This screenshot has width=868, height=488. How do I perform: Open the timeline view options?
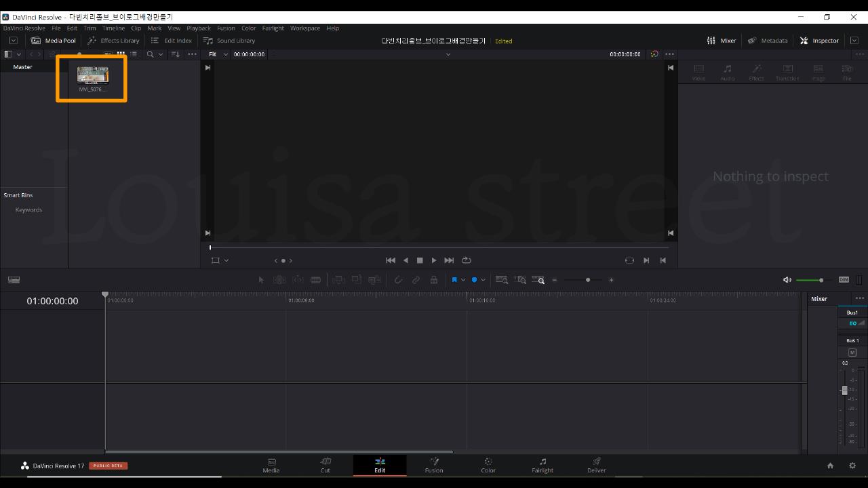click(x=14, y=280)
